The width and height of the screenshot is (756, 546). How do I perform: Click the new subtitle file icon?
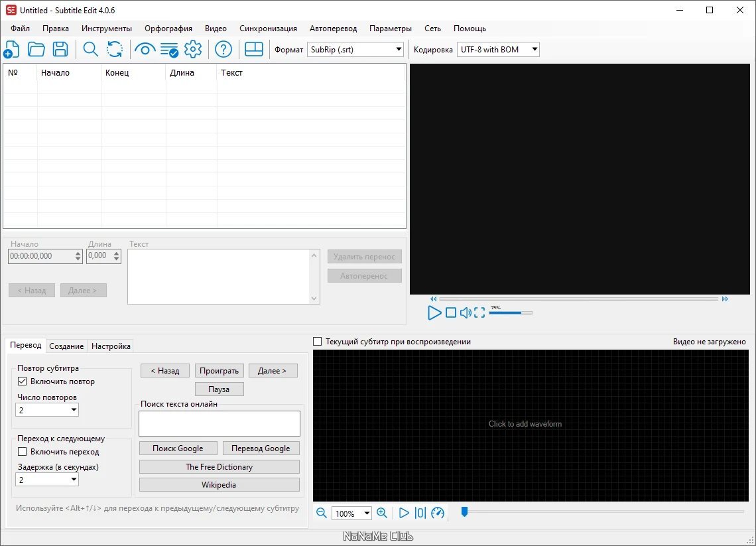(x=11, y=49)
